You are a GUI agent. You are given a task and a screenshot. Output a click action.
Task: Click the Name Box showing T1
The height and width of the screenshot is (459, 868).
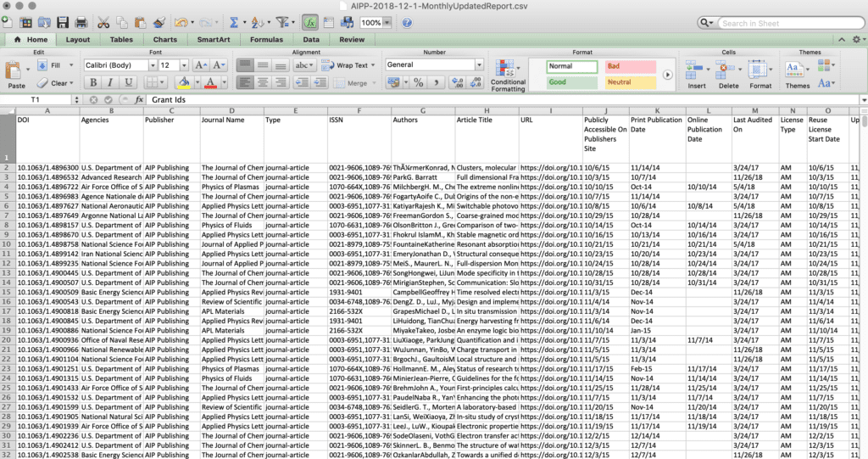coord(37,100)
